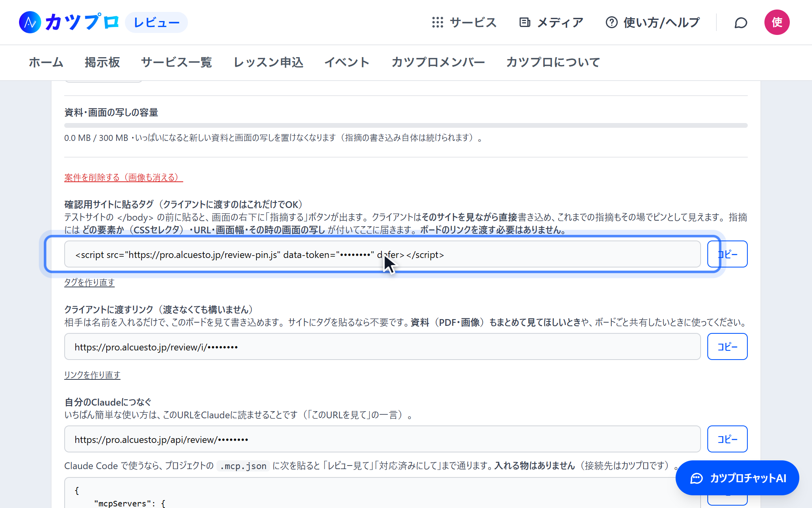Screen dimensions: 812x508
Task: Open the イベント tab
Action: (347, 62)
